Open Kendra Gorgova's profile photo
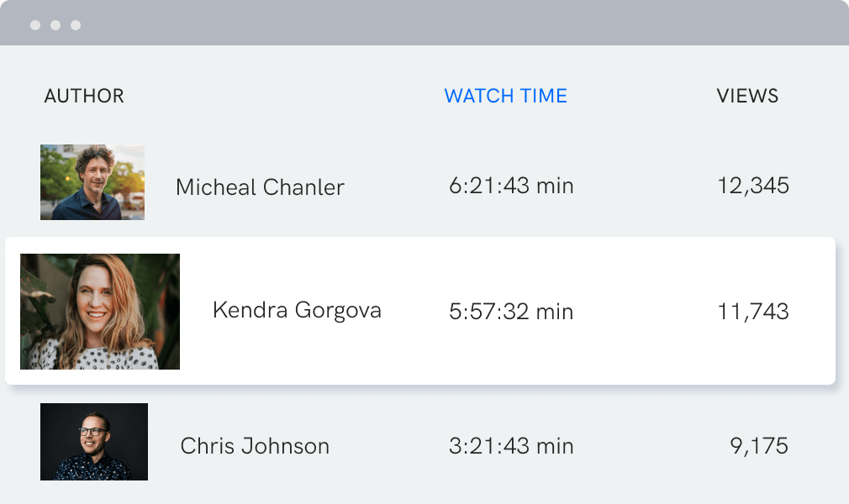Viewport: 849px width, 504px height. (100, 312)
